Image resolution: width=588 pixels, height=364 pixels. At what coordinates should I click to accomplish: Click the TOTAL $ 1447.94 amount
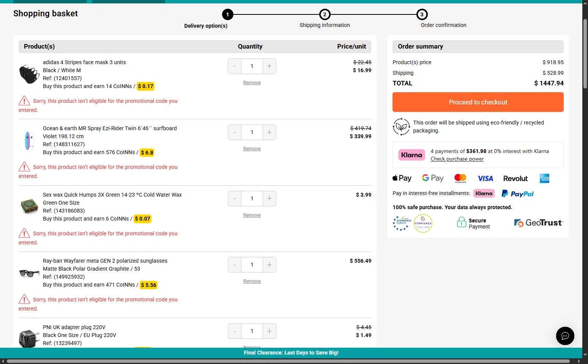coord(549,83)
